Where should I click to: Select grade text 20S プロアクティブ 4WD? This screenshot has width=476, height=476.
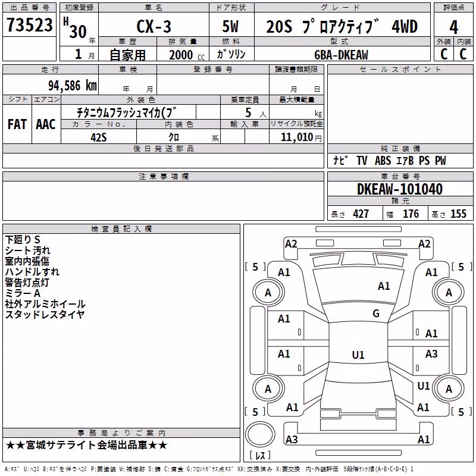(x=342, y=26)
